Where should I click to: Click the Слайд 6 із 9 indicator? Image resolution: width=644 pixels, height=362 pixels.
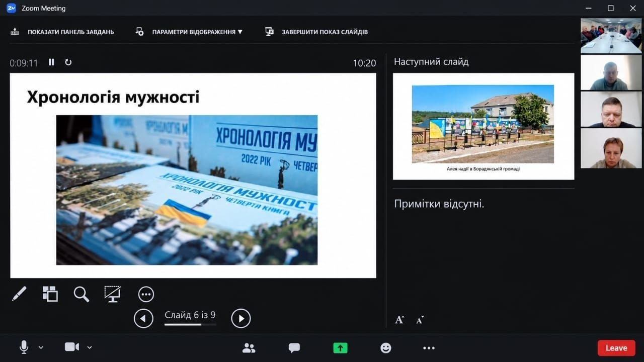click(x=190, y=315)
